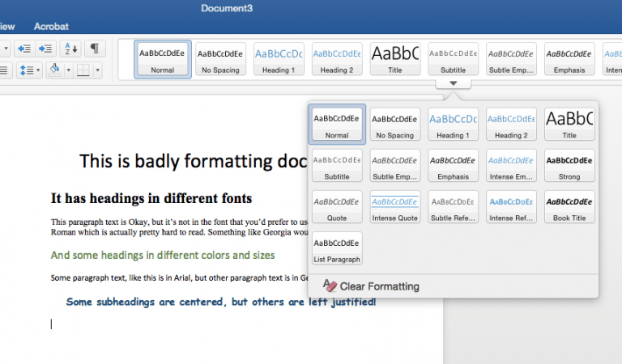This screenshot has width=622, height=364.
Task: Click the line 'Some paragraph text, like this is in Arial'
Action: pos(179,278)
